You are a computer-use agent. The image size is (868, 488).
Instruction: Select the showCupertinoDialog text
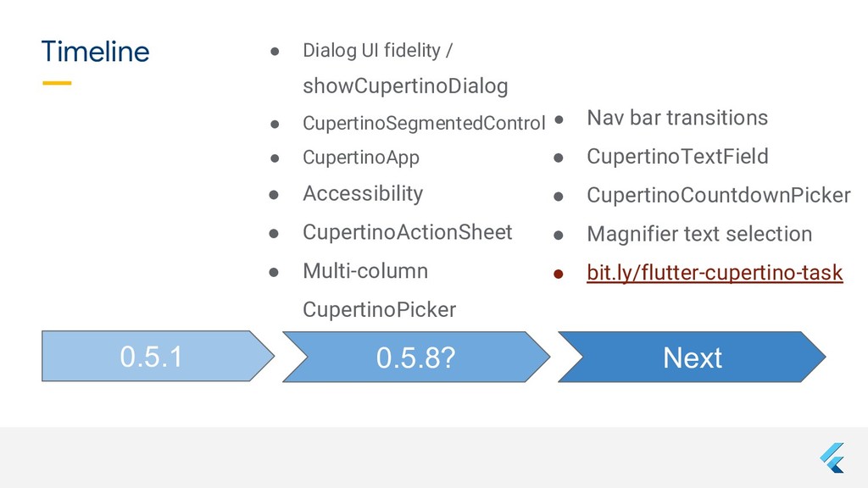click(x=405, y=86)
